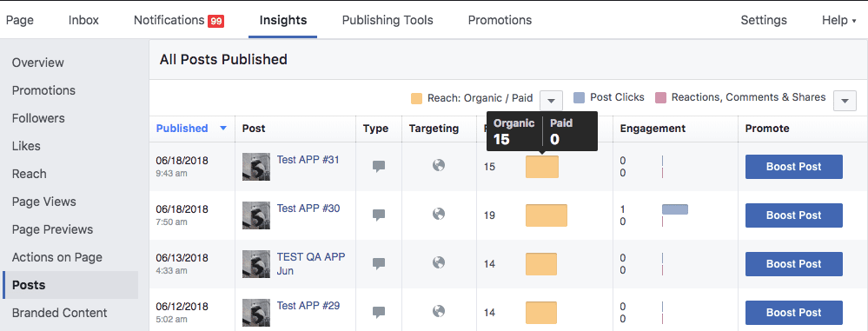Click the globe targeting icon for Test APP #31
This screenshot has width=868, height=331.
(x=439, y=165)
